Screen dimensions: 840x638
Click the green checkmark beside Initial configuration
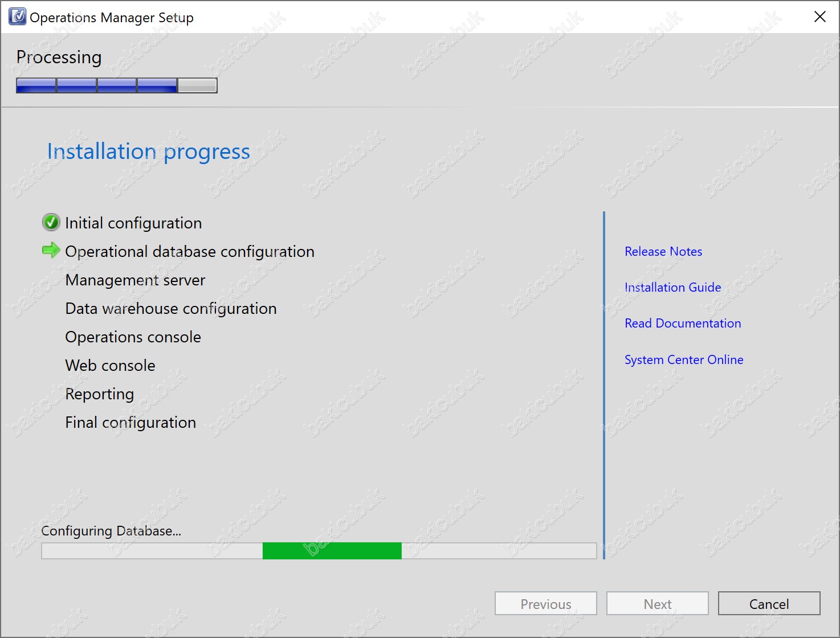click(x=51, y=222)
